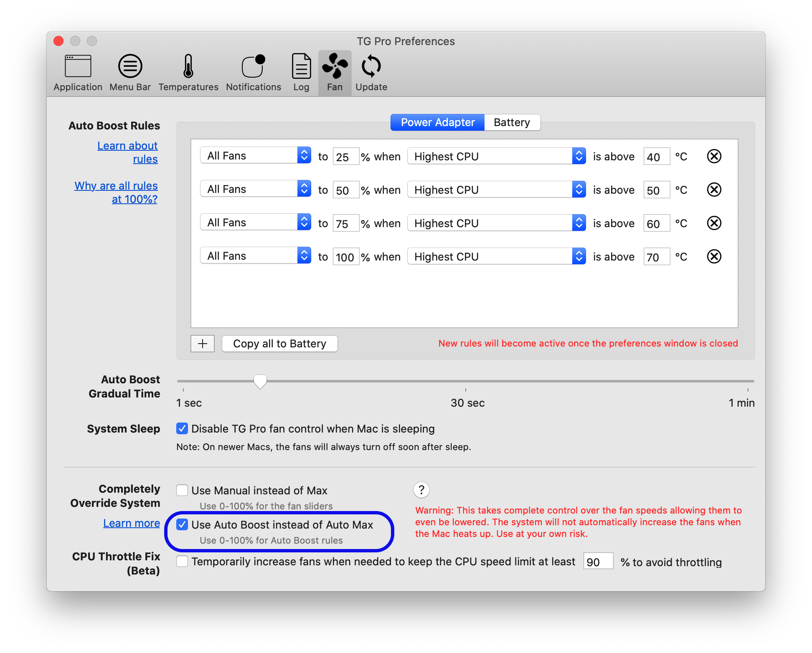Select the Power Adapter tab
Viewport: 812px width, 653px height.
tap(437, 122)
